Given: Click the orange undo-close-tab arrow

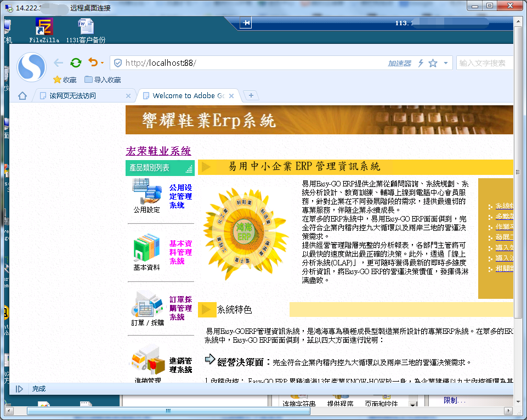Looking at the screenshot, I should tap(93, 63).
